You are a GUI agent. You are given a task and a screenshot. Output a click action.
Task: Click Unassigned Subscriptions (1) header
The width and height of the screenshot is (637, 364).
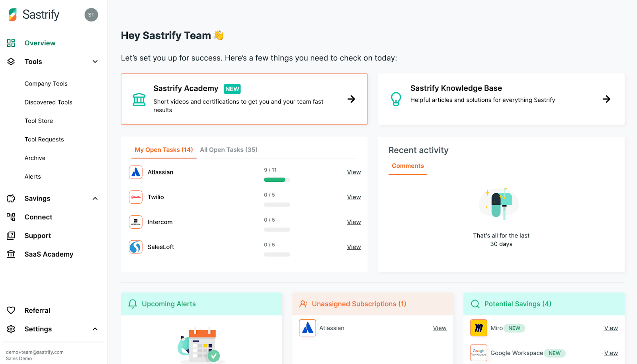(x=373, y=304)
